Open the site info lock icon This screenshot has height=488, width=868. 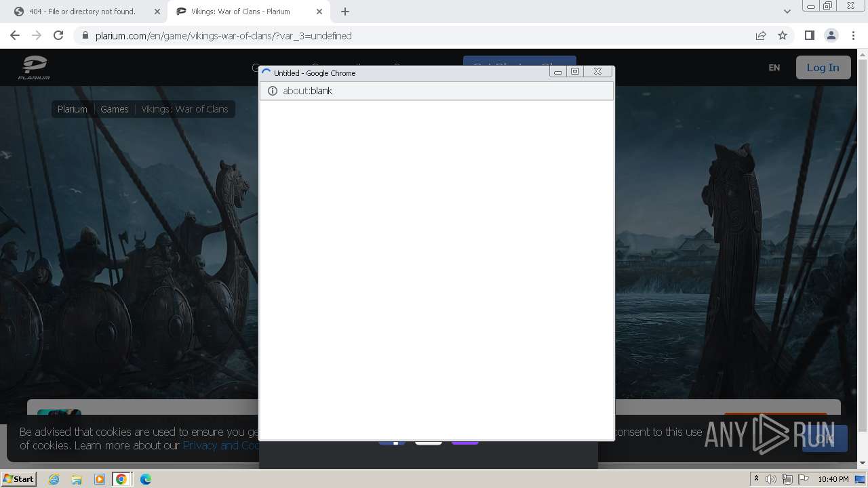(x=85, y=36)
